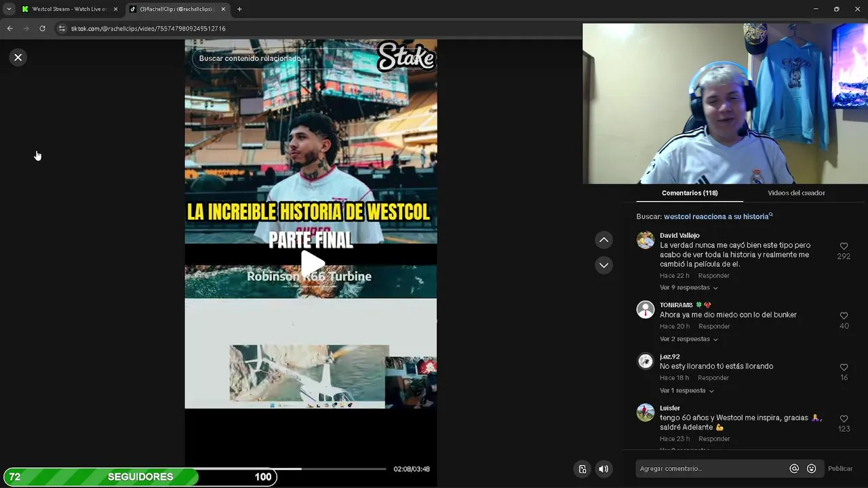
Task: Mute the video volume
Action: tap(604, 469)
